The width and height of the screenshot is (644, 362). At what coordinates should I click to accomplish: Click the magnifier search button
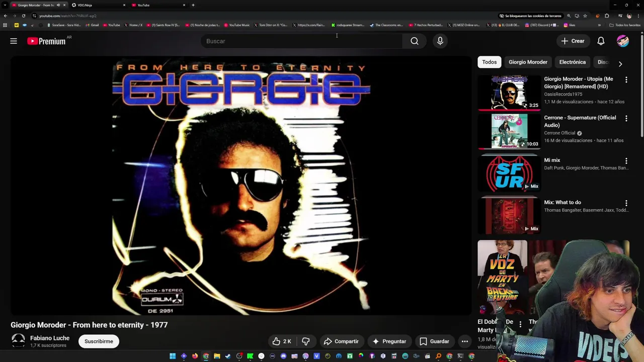[414, 41]
